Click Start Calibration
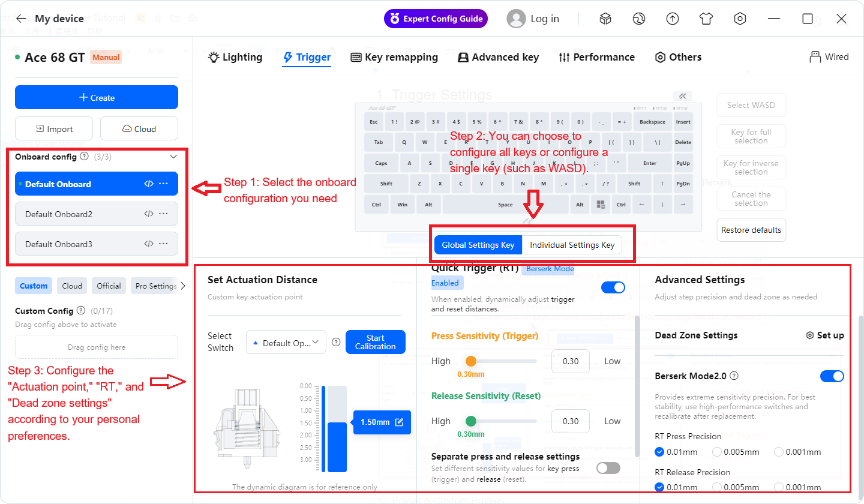The height and width of the screenshot is (504, 864). pos(376,342)
